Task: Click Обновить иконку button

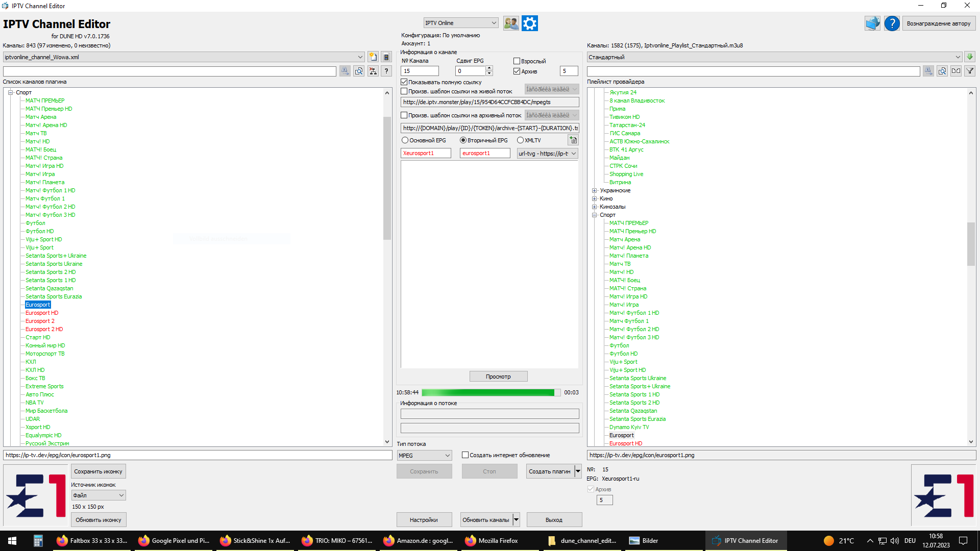Action: [x=99, y=520]
